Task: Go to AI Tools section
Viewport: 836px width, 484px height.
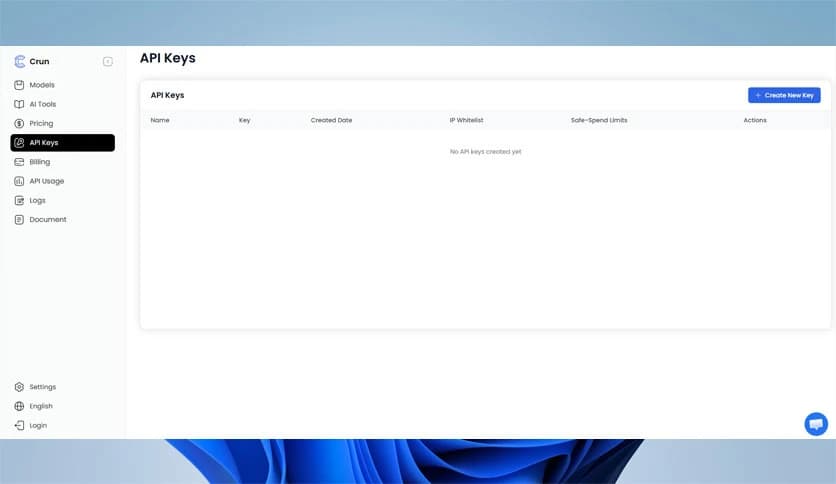Action: tap(43, 104)
